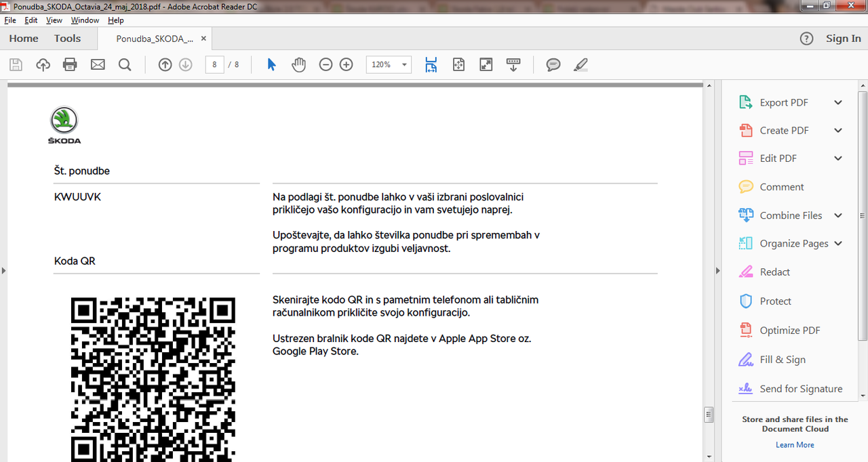Open the Edit menu

31,20
